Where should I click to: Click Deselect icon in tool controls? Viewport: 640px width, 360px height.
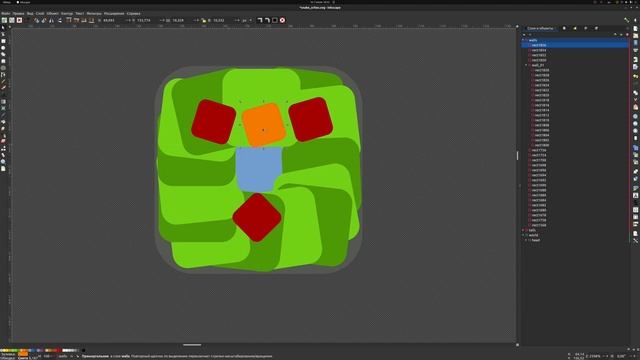[19, 20]
